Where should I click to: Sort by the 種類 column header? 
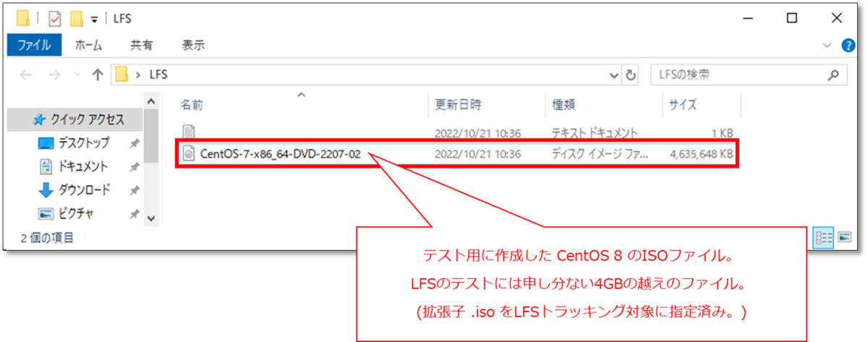click(563, 105)
